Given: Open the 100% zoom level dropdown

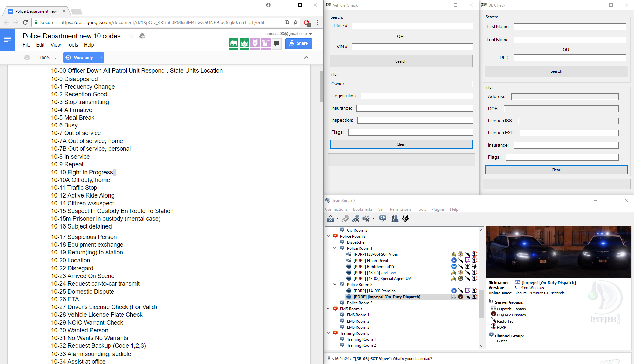Looking at the screenshot, I should point(48,58).
